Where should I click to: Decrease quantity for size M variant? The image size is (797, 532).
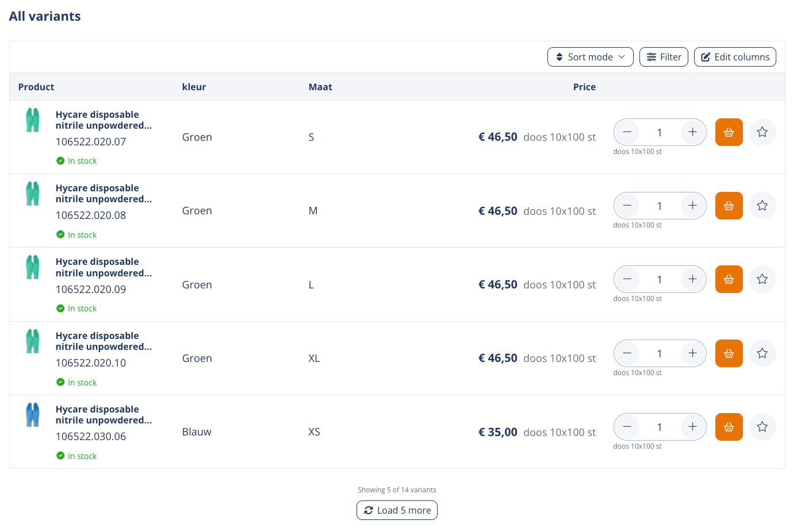point(627,206)
